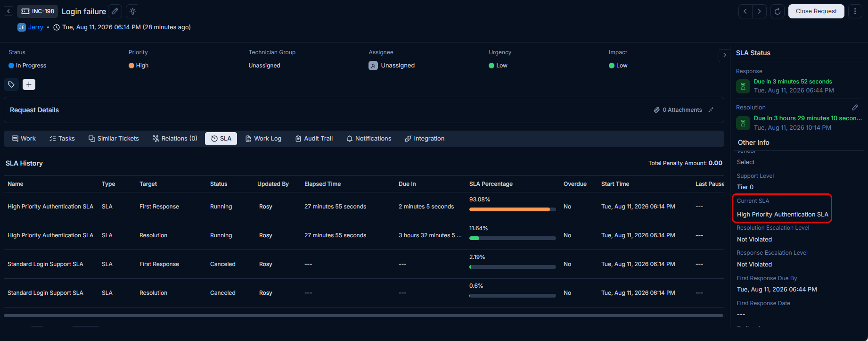Expand Request Details with the collapse icon
The image size is (868, 341).
click(711, 110)
